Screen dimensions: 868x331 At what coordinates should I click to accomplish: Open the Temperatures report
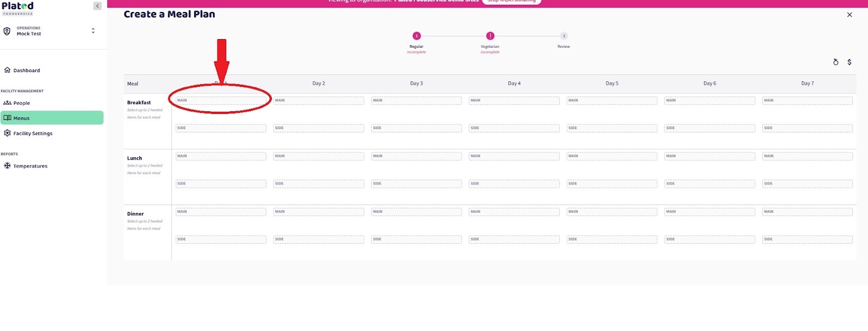coord(30,166)
